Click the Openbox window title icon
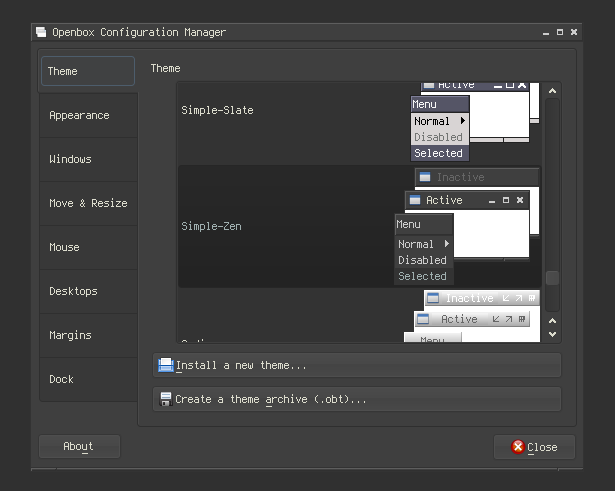Image resolution: width=615 pixels, height=491 pixels. pos(41,32)
